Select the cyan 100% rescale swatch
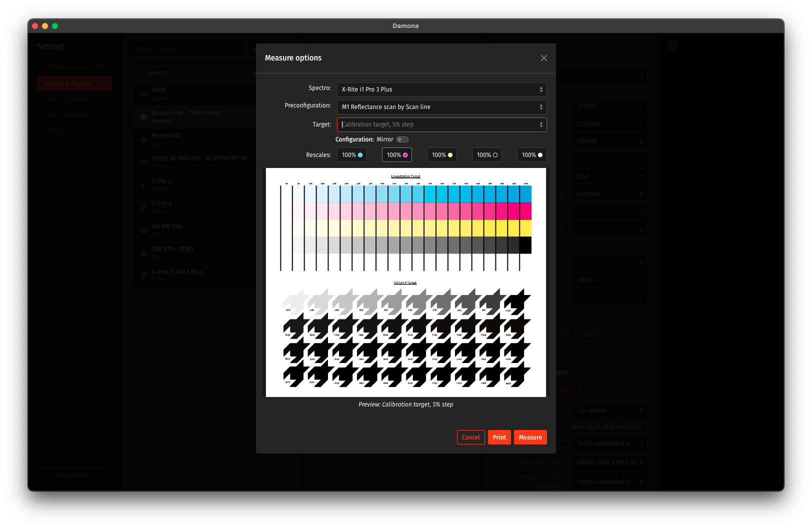 pyautogui.click(x=352, y=155)
